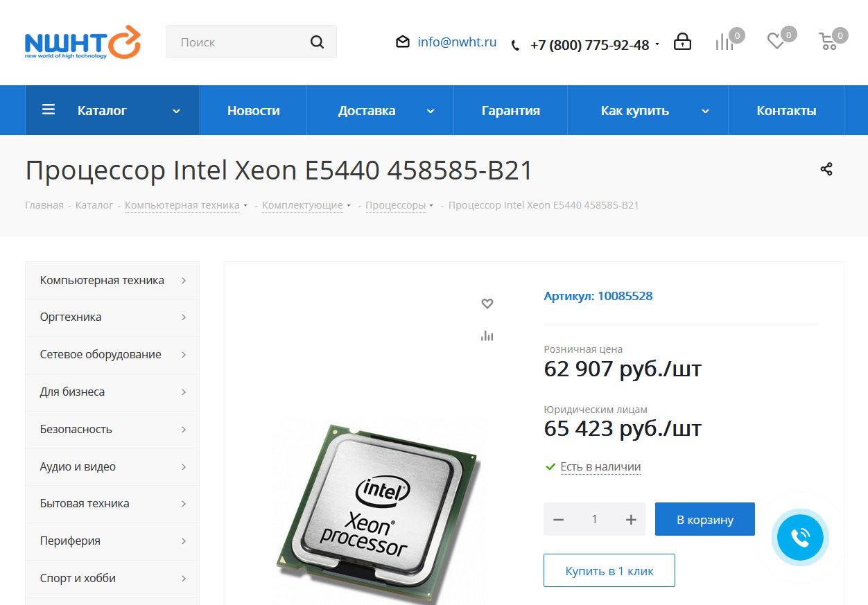Open Безопасность sidebar category
The height and width of the screenshot is (605, 868).
(x=112, y=429)
